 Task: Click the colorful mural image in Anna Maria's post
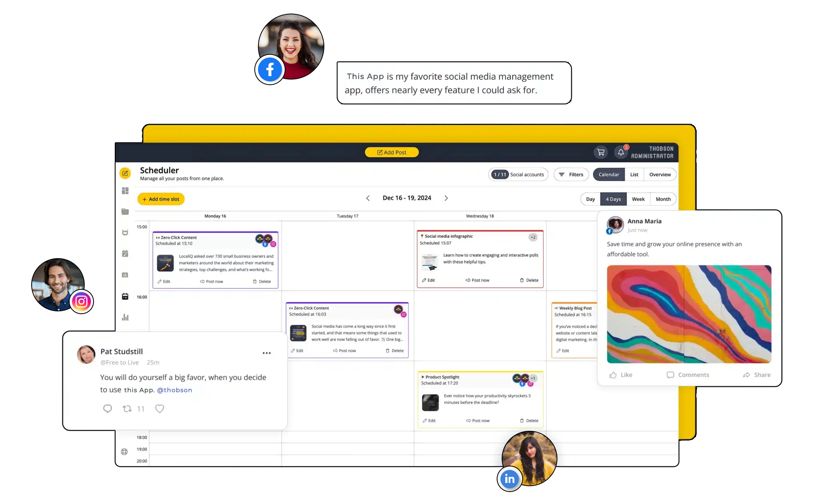(689, 314)
